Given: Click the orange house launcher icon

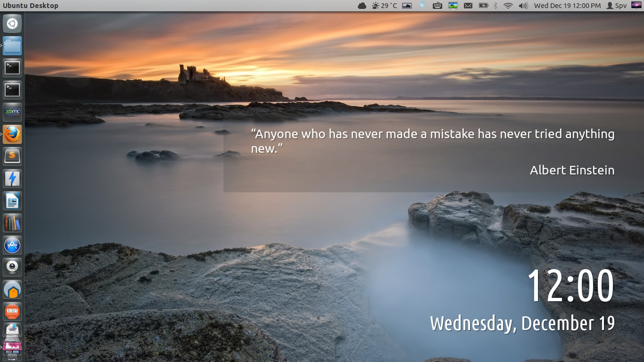Looking at the screenshot, I should [12, 289].
